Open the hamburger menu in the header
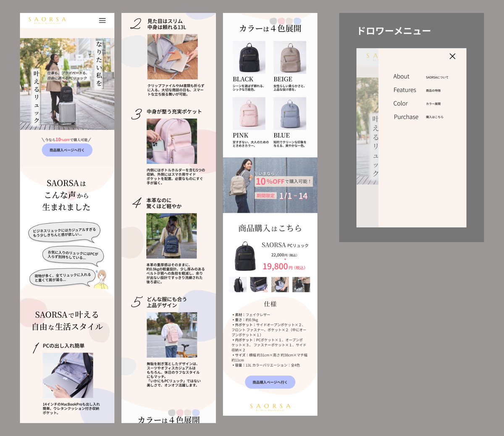Screen dimensions: 504x436 [x=102, y=20]
